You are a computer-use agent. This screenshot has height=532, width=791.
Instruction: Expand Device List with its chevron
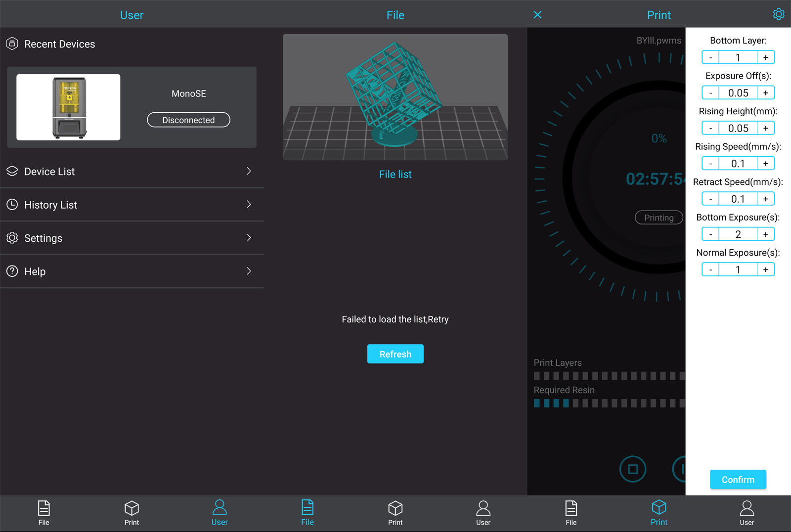(249, 171)
